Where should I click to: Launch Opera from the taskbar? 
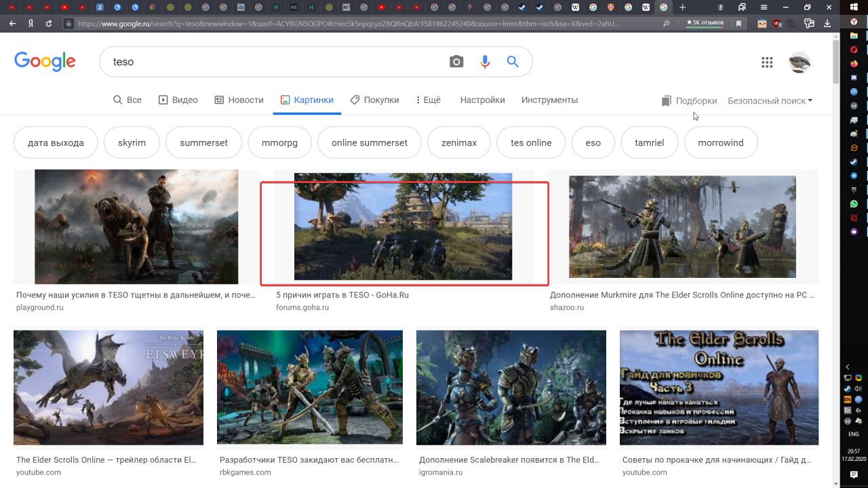(854, 49)
